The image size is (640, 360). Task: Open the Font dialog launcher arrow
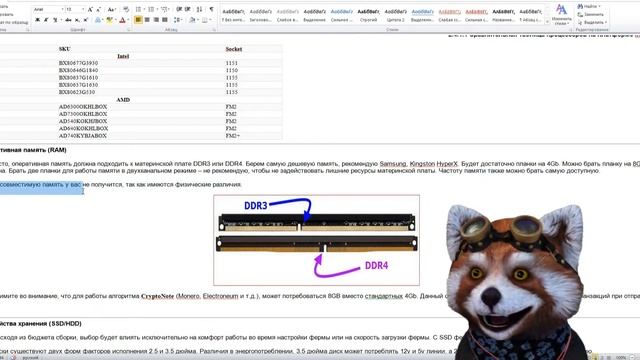tap(128, 30)
